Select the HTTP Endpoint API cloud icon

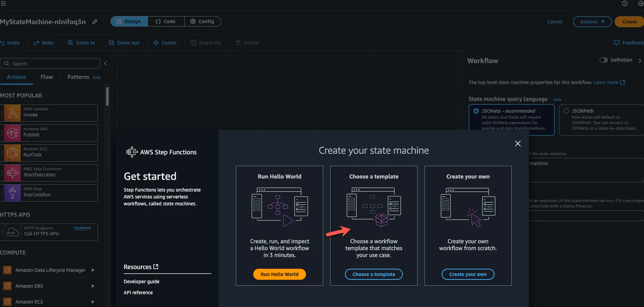point(12,232)
